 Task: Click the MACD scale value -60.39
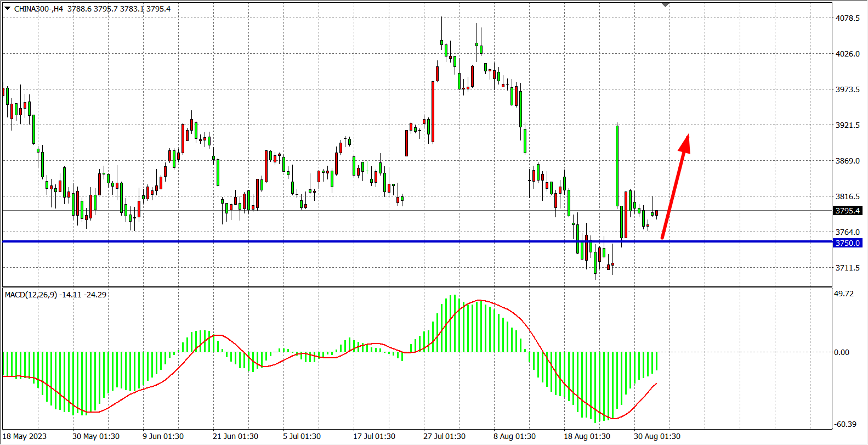pyautogui.click(x=845, y=424)
